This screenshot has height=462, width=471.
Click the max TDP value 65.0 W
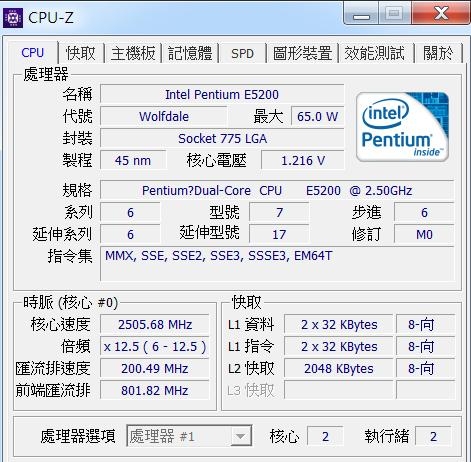(x=317, y=116)
